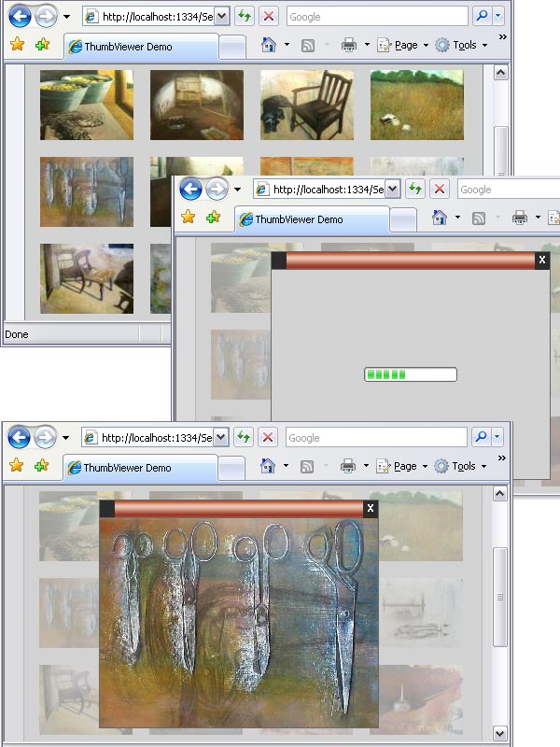The height and width of the screenshot is (747, 560).
Task: Close loading viewer popup with X in middle window
Action: coord(542,261)
